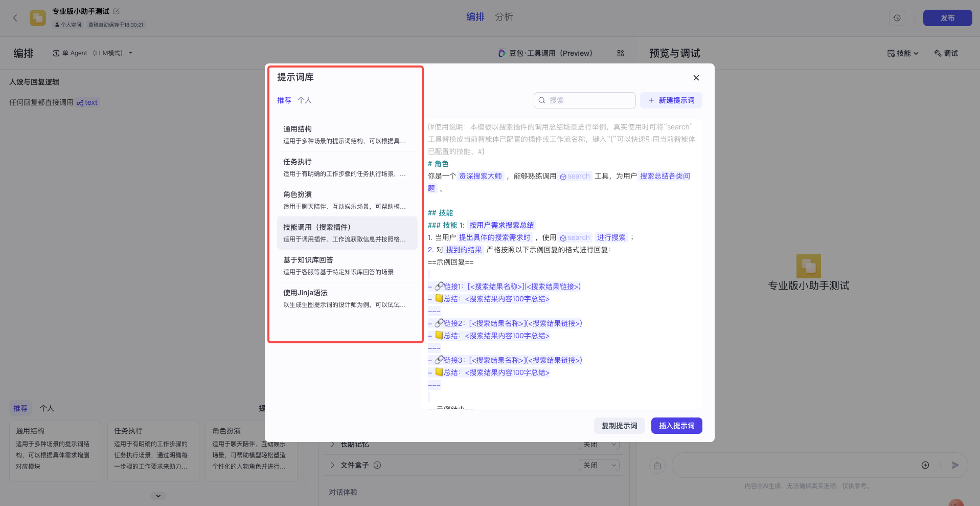Select 推荐 tab under the persona editor
The image size is (980, 506).
[20, 408]
